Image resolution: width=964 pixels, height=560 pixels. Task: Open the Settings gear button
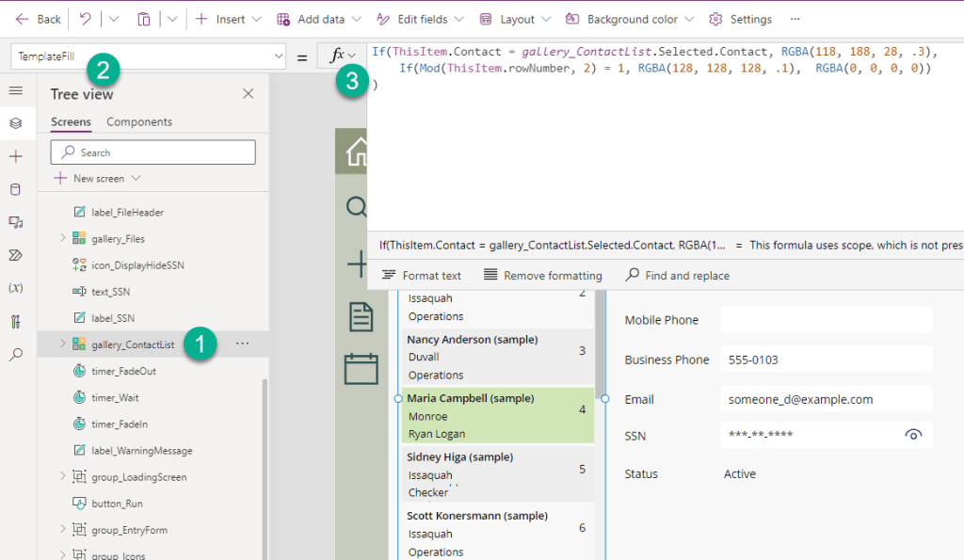[x=740, y=19]
